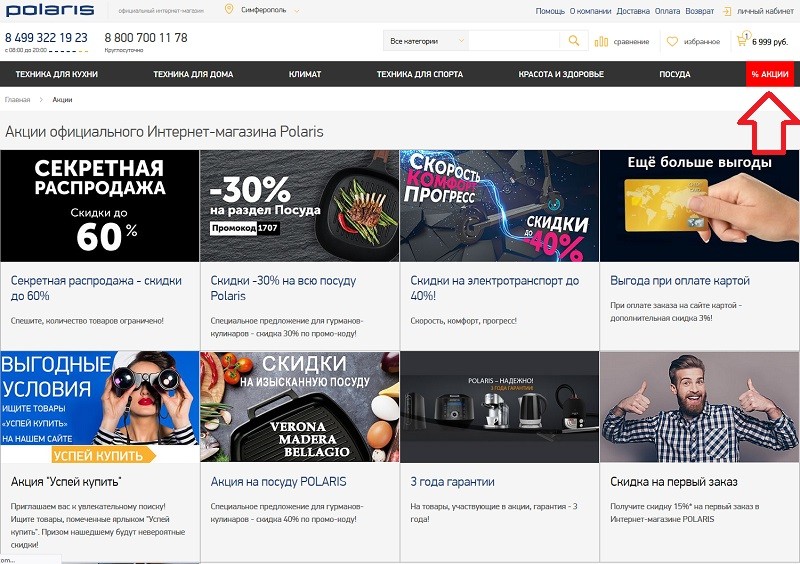Click the location pin icon next to Симферополь

point(229,10)
